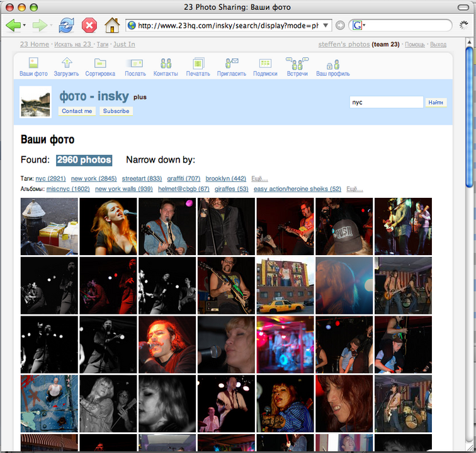
Task: Click the search field containing nyc
Action: point(386,102)
